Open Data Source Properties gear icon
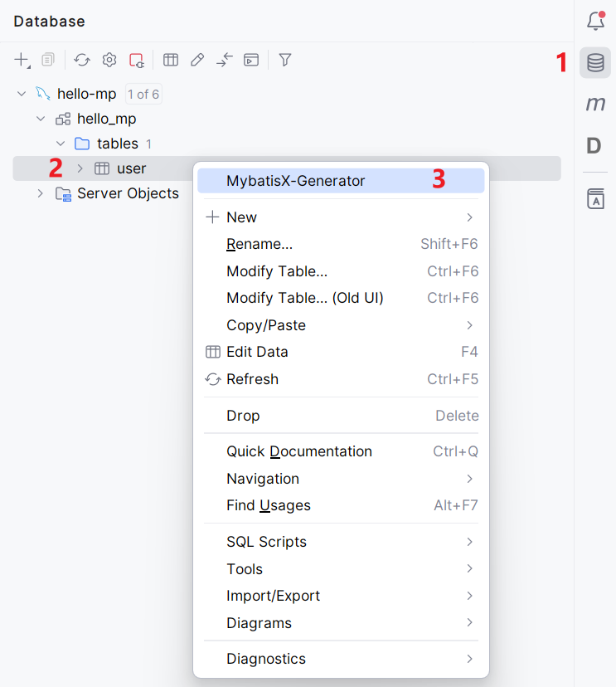Image resolution: width=616 pixels, height=687 pixels. tap(109, 60)
